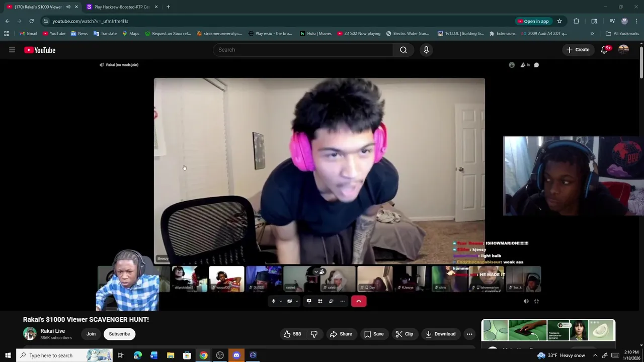Open the Gmail bookmark
644x362 pixels.
[28, 34]
